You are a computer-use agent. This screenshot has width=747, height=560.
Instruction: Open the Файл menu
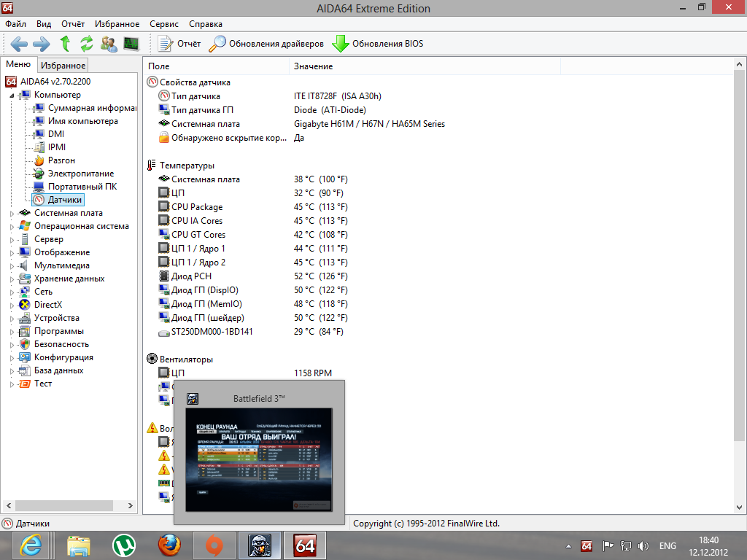pos(16,24)
